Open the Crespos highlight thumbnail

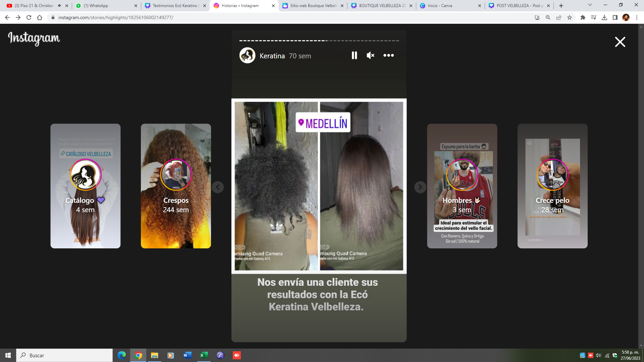pyautogui.click(x=176, y=186)
